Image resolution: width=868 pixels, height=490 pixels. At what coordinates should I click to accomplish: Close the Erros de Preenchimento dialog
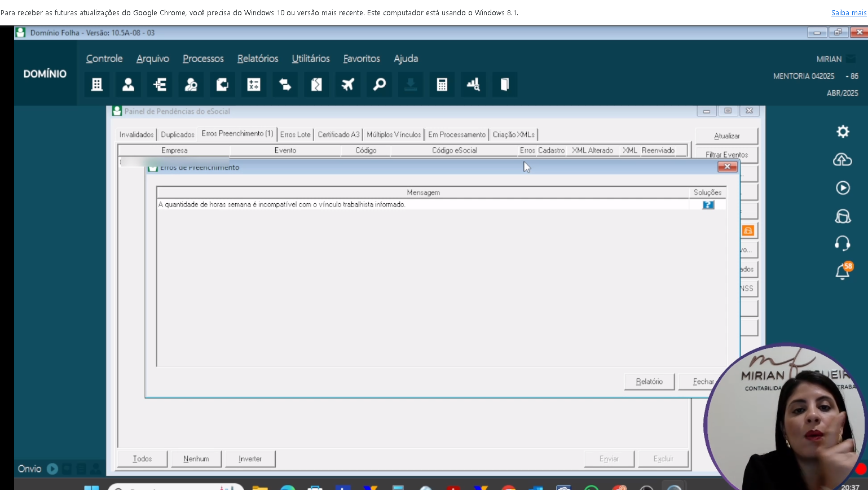pos(728,167)
